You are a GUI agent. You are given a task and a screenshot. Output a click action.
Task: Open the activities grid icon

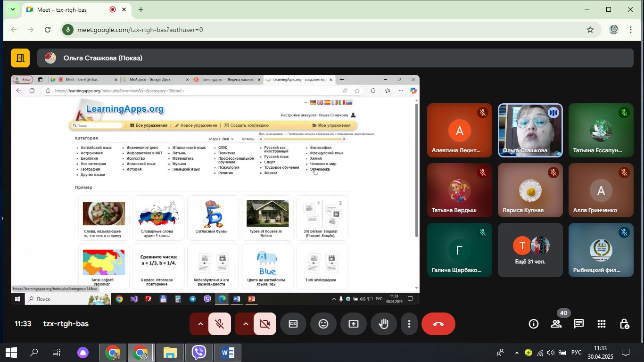coord(602,324)
